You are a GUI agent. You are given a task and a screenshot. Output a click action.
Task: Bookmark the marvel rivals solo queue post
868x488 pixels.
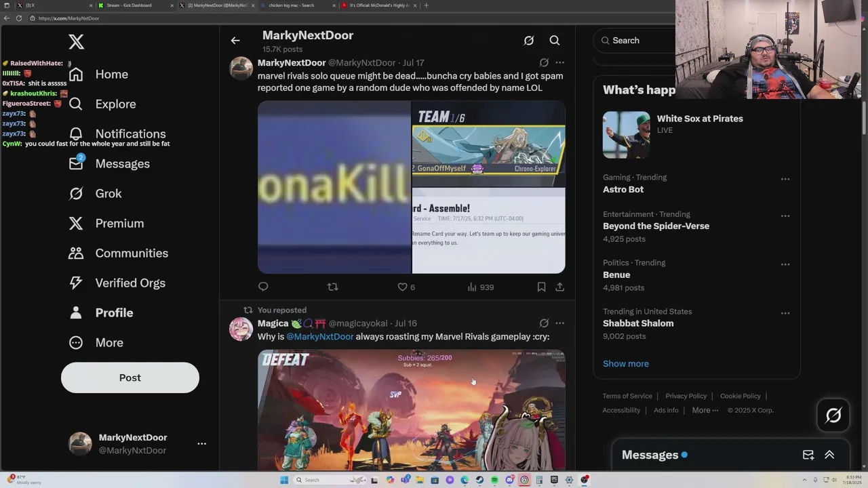(x=541, y=287)
